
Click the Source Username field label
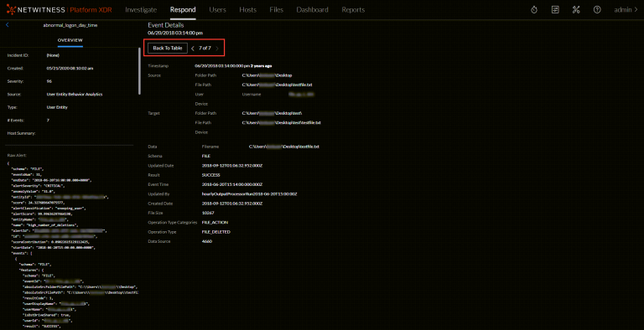pyautogui.click(x=252, y=95)
